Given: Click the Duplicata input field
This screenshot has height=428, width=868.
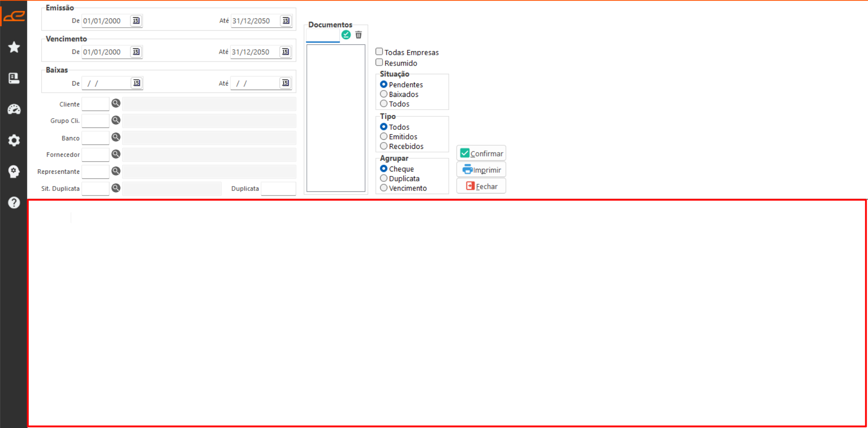Looking at the screenshot, I should click(278, 189).
